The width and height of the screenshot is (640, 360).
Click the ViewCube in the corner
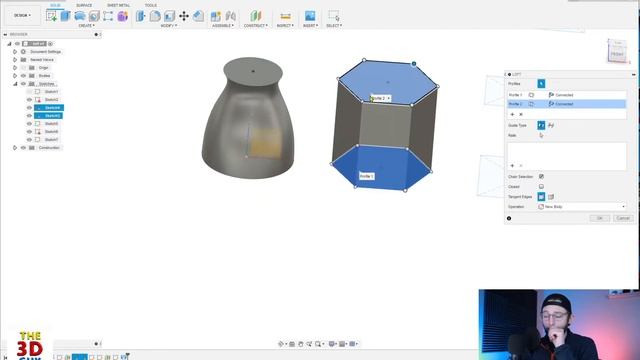[x=617, y=51]
